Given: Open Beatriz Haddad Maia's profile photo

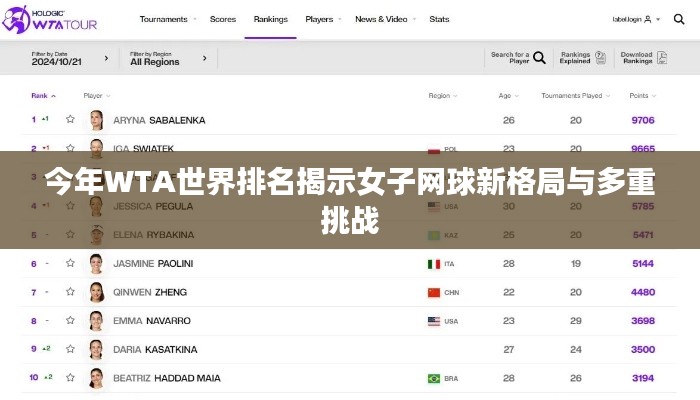Looking at the screenshot, I should click(x=96, y=378).
